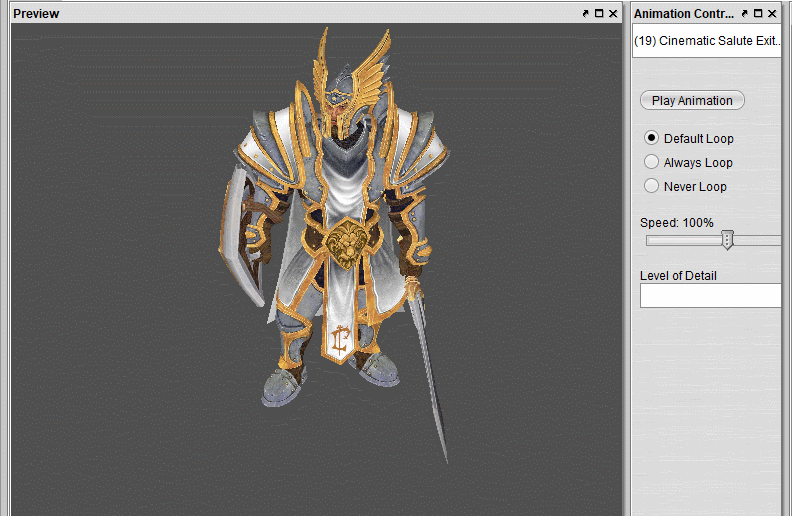
Task: Click the Speed: 100% label
Action: coord(677,223)
